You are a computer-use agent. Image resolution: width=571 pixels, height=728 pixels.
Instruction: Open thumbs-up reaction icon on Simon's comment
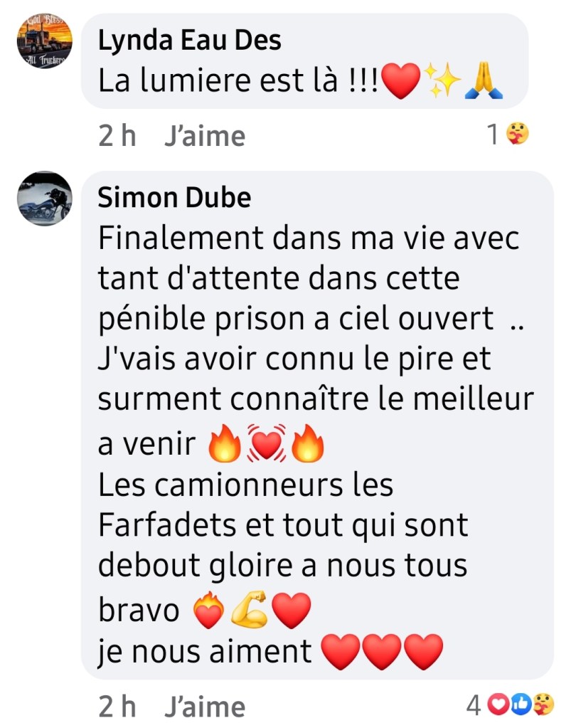point(521,705)
